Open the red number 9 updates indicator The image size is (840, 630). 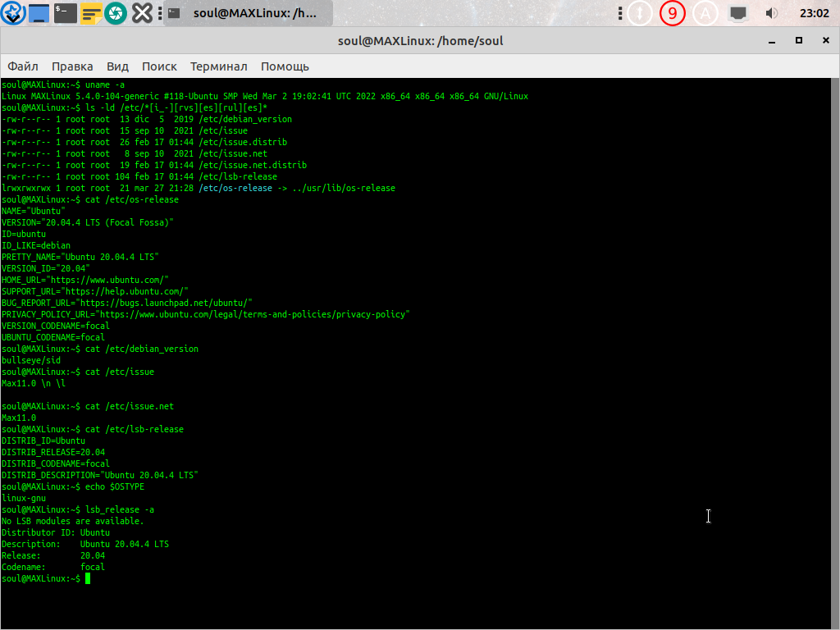pyautogui.click(x=673, y=13)
